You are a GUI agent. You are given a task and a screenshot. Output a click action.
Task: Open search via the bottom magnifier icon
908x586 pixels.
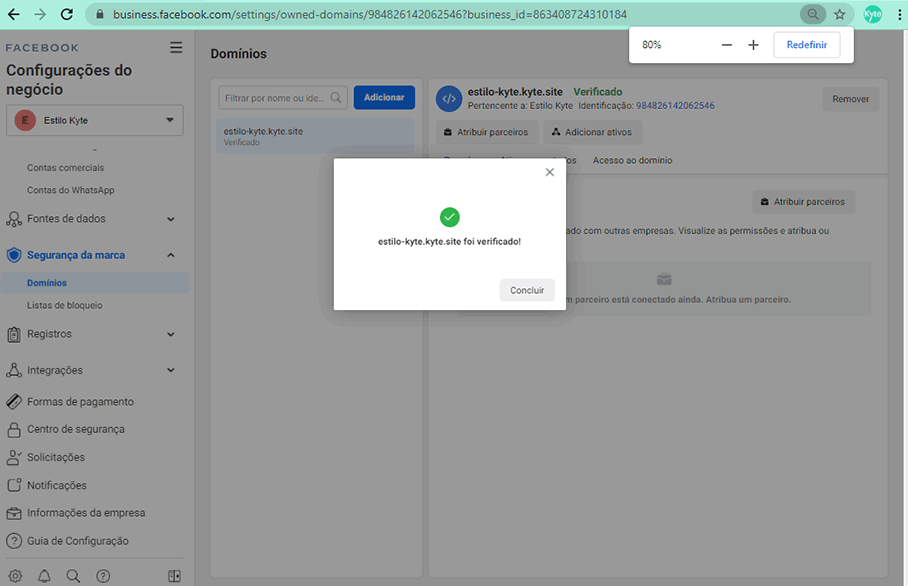coord(73,576)
